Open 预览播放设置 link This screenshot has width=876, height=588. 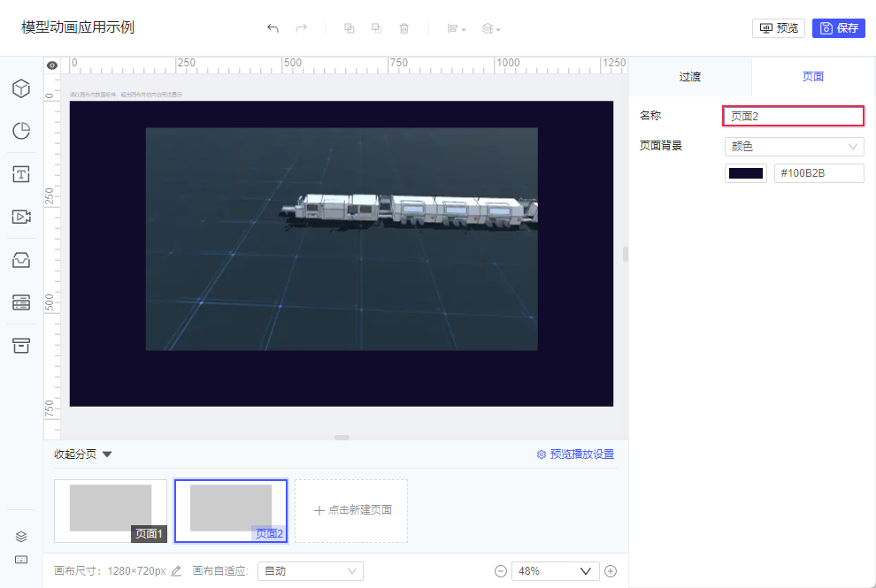coord(575,454)
